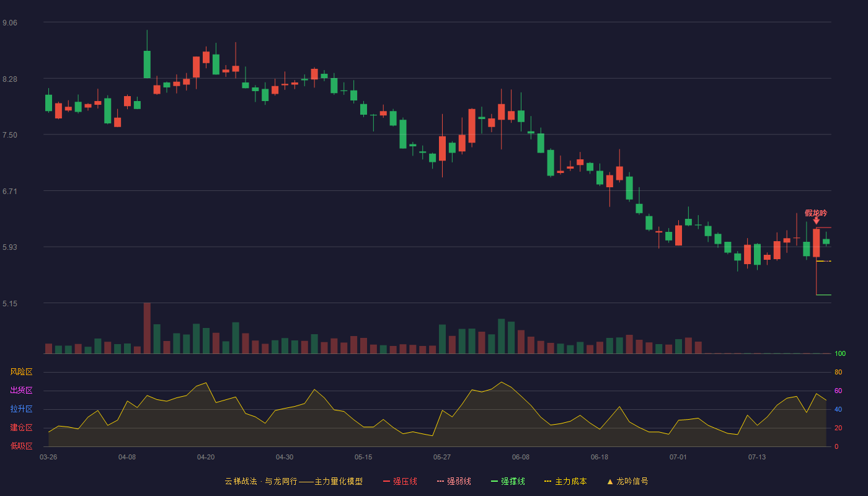
Task: Click the 拉升区 zone label
Action: tap(21, 409)
